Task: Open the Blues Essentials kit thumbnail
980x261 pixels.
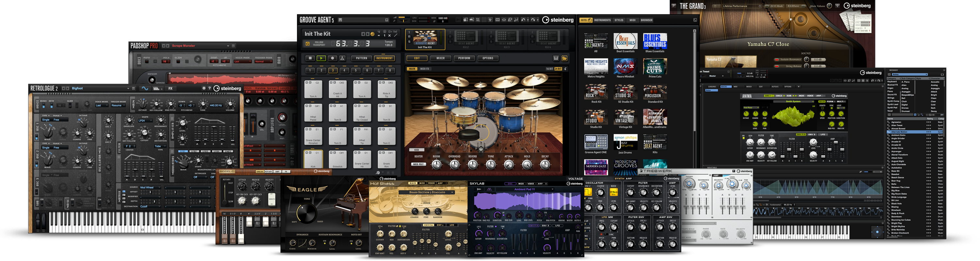Action: (654, 41)
